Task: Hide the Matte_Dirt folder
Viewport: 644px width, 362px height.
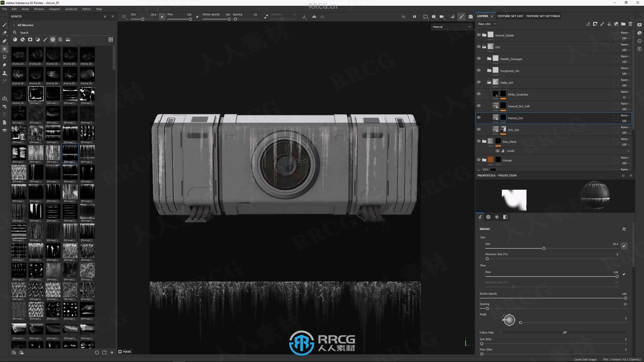Action: pos(479,82)
